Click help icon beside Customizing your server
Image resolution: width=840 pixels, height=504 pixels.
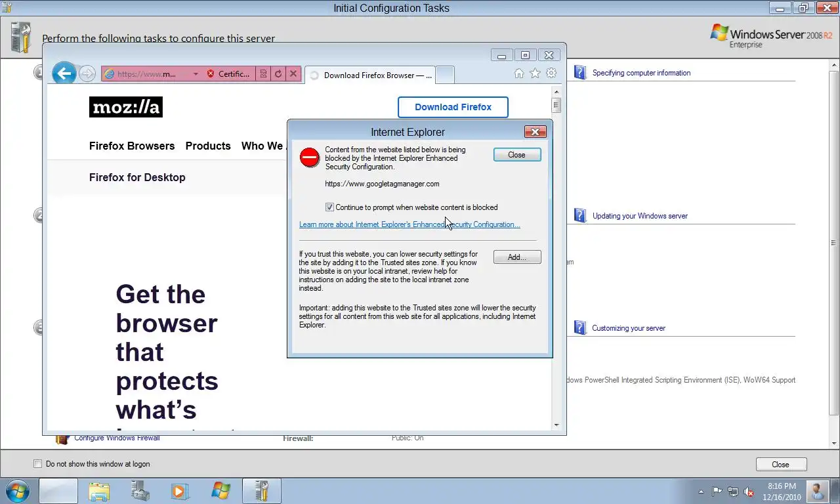(x=579, y=327)
